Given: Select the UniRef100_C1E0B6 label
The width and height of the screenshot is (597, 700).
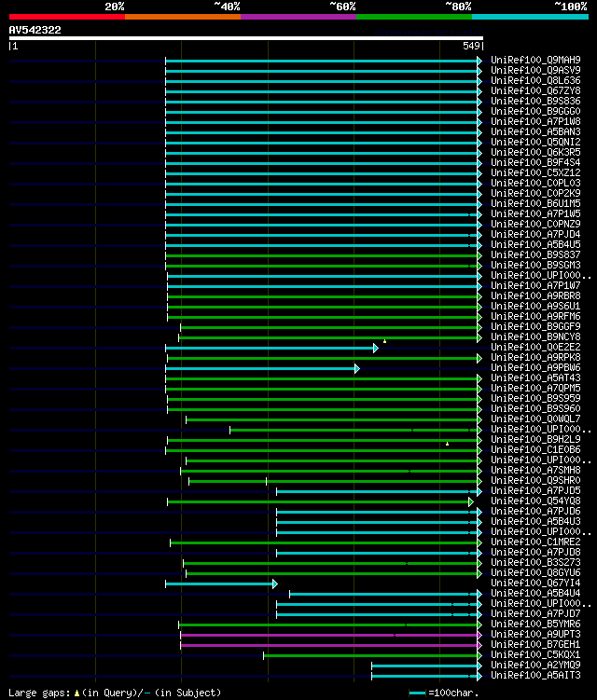Looking at the screenshot, I should click(x=535, y=450).
